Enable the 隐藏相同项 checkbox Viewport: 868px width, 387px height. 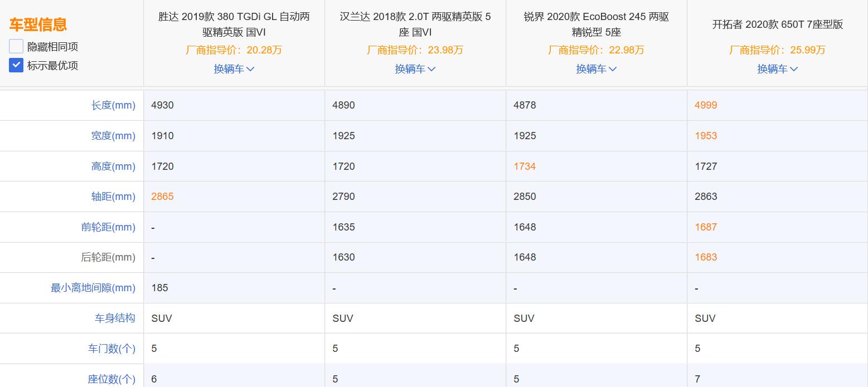coord(16,46)
